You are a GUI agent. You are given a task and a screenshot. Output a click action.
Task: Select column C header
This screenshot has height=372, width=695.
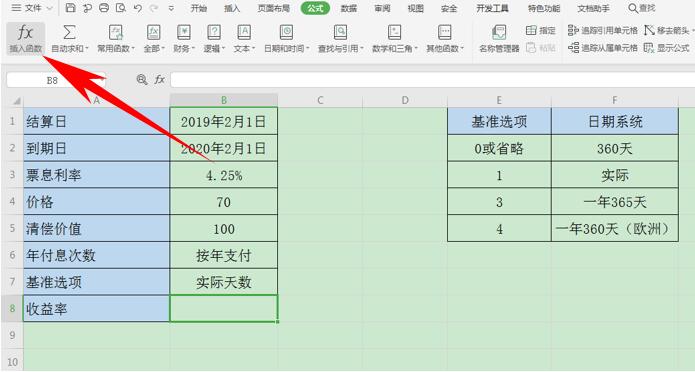(320, 101)
